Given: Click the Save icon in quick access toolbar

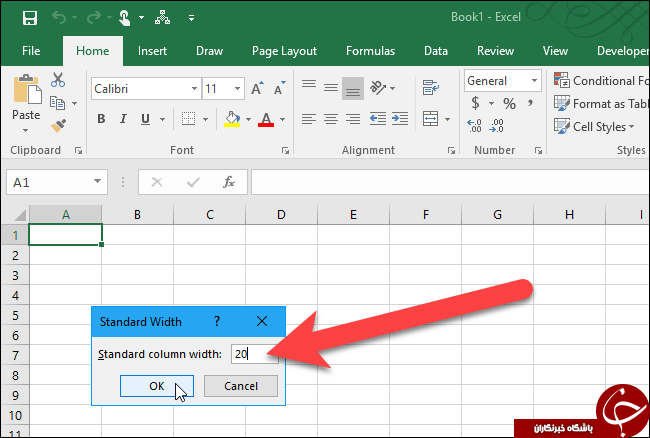Looking at the screenshot, I should click(x=30, y=18).
